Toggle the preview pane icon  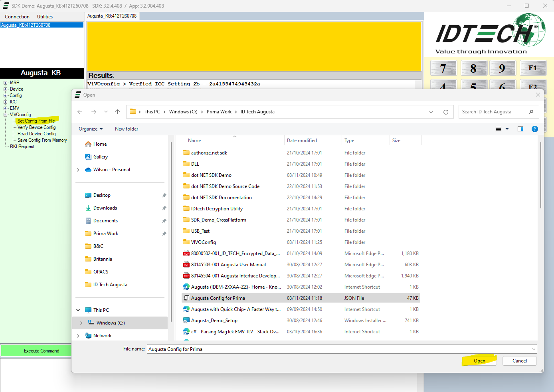[x=520, y=129]
